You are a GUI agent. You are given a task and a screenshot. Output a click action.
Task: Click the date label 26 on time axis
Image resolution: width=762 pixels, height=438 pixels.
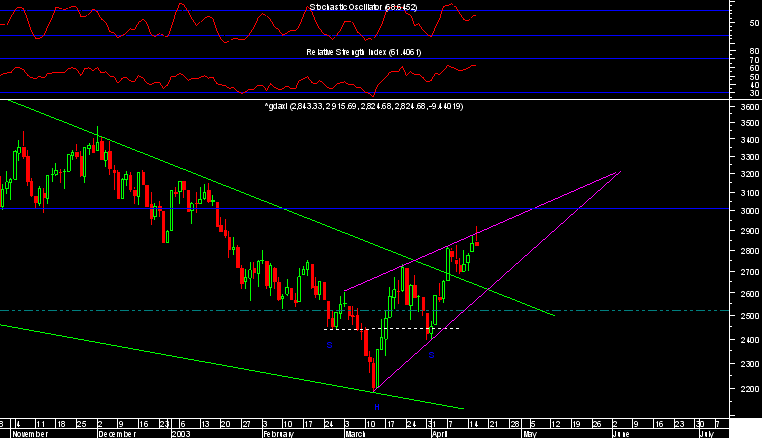tap(597, 424)
